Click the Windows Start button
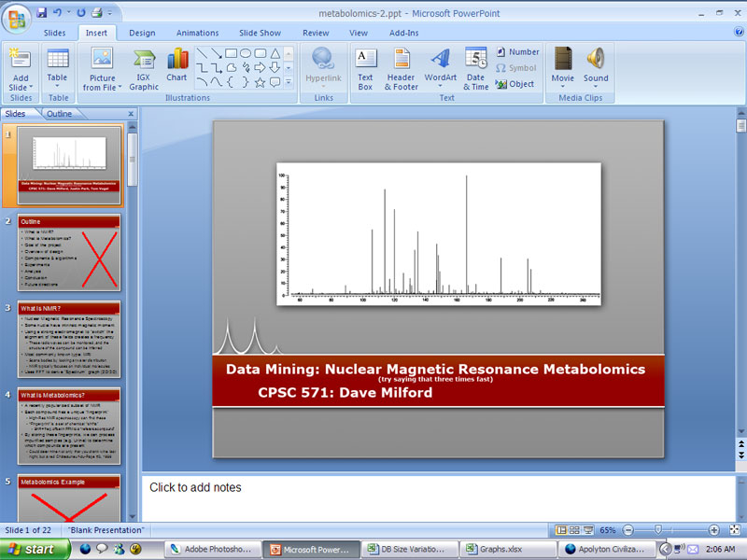747x560 pixels. point(33,549)
